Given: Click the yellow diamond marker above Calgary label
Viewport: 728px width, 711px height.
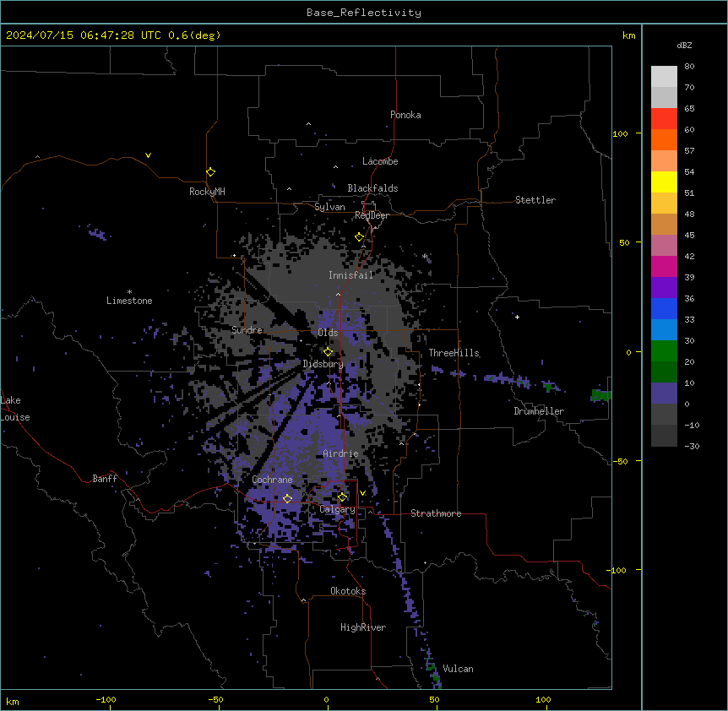Looking at the screenshot, I should [x=342, y=497].
